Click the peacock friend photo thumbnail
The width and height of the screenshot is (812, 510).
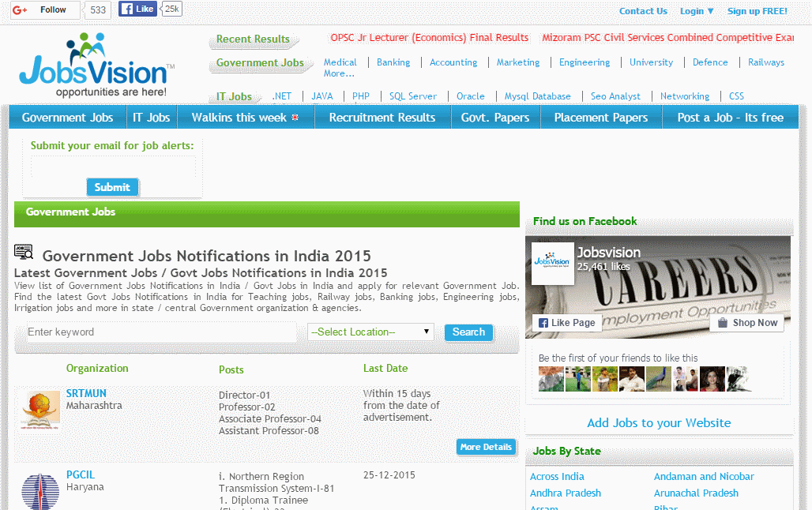[x=658, y=379]
